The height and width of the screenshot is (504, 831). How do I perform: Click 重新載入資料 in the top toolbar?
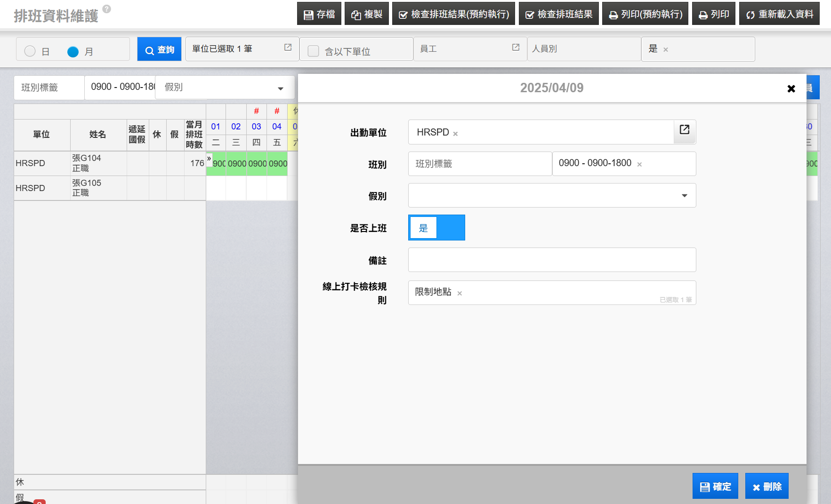(x=779, y=14)
